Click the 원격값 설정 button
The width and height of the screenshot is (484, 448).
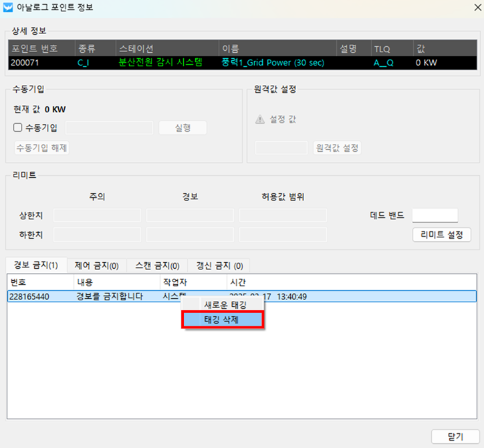(x=336, y=148)
